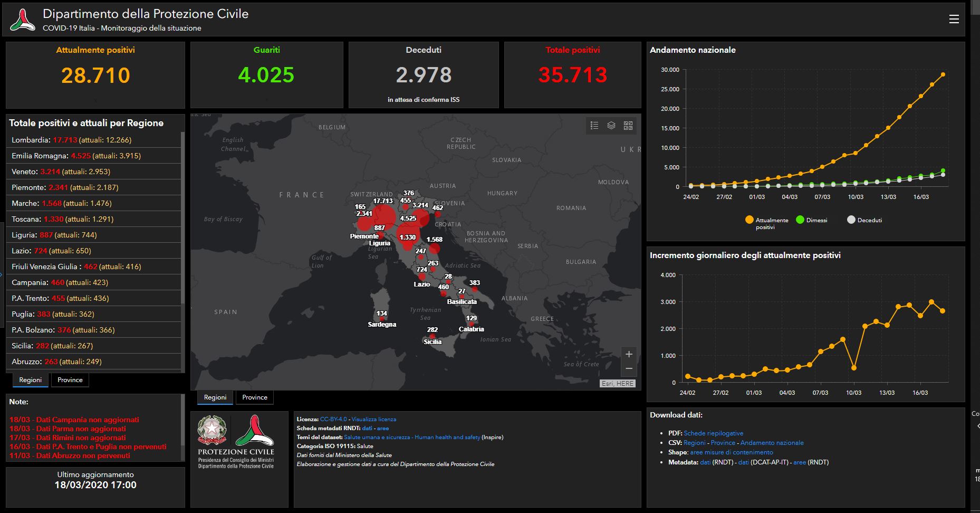
Task: Open the map layers list icon
Action: (611, 126)
